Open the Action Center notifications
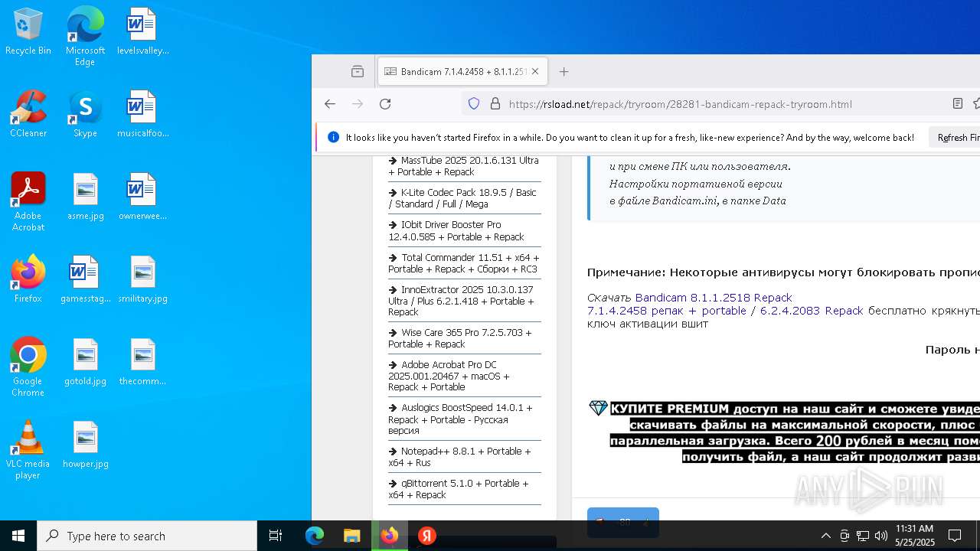The height and width of the screenshot is (551, 980). (x=955, y=536)
